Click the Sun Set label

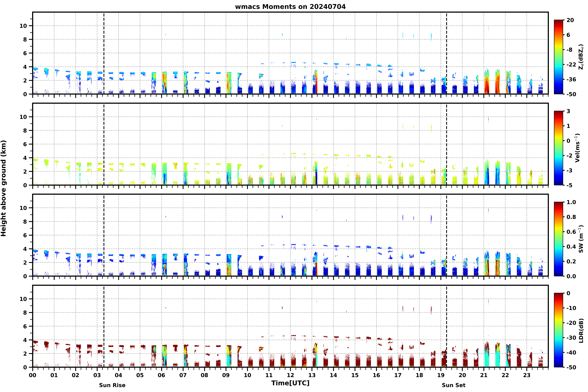coord(453,385)
